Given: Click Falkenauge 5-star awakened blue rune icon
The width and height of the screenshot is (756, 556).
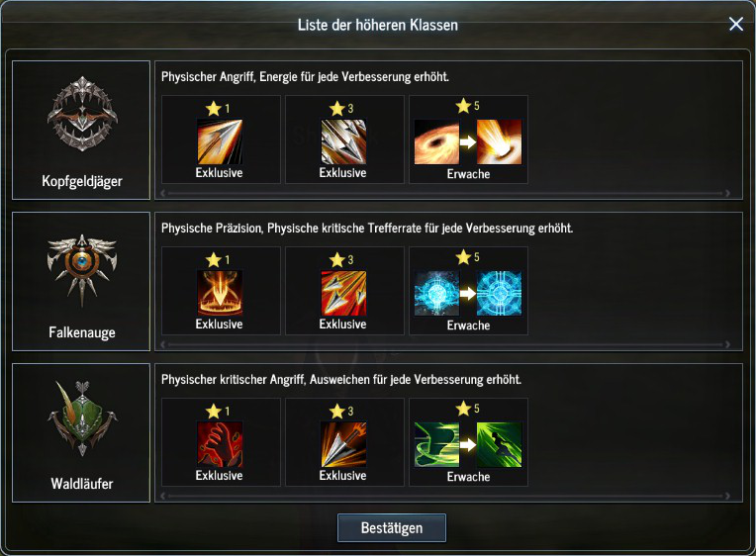Looking at the screenshot, I should tap(499, 293).
